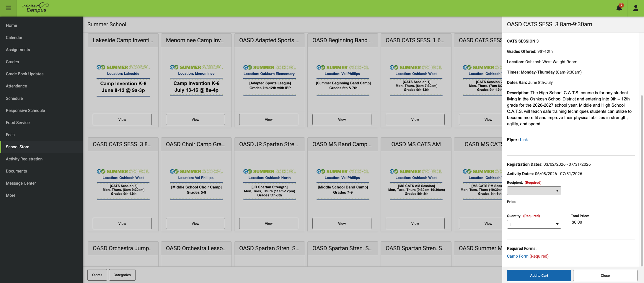Open the Quantity dropdown

pos(534,224)
